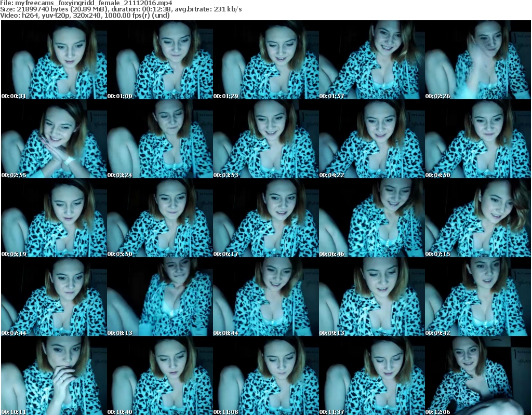The width and height of the screenshot is (532, 415).
Task: Click the header line starting with "File:"
Action: pyautogui.click(x=86, y=3)
